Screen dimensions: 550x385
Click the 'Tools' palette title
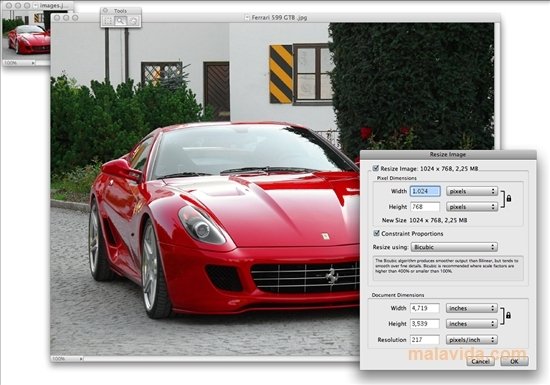point(120,11)
